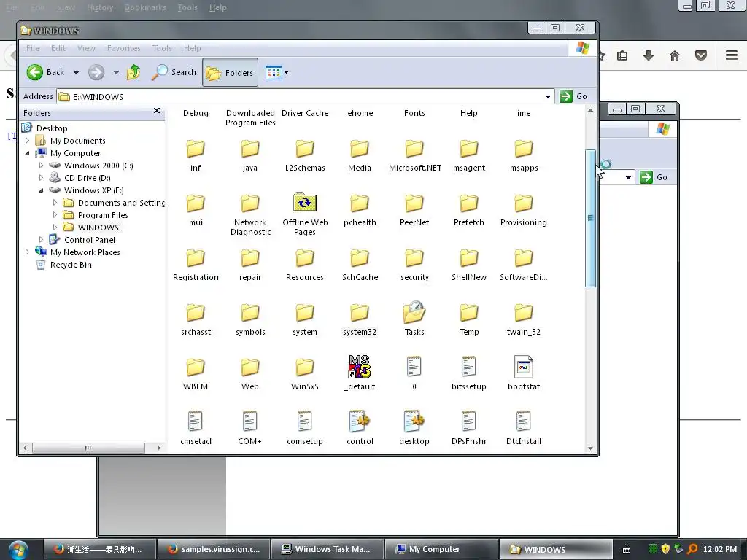
Task: Switch to samples.virussign taskbar button
Action: point(214,549)
